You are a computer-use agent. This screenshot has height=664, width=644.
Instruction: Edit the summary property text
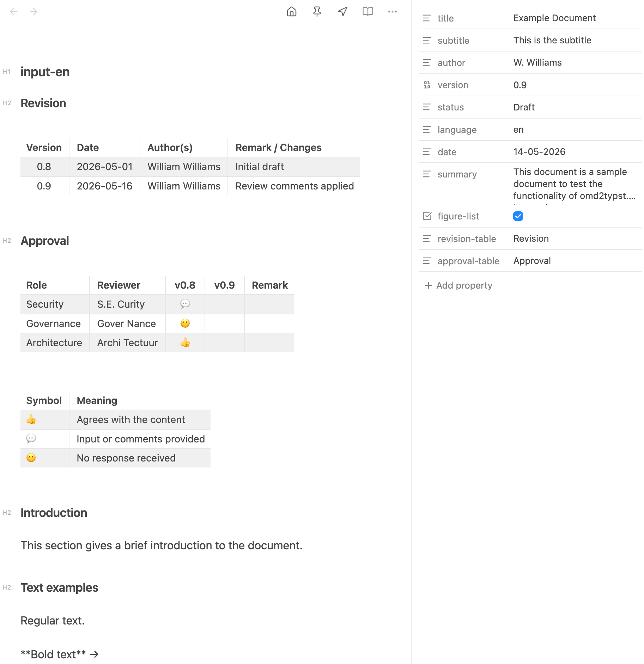[575, 184]
